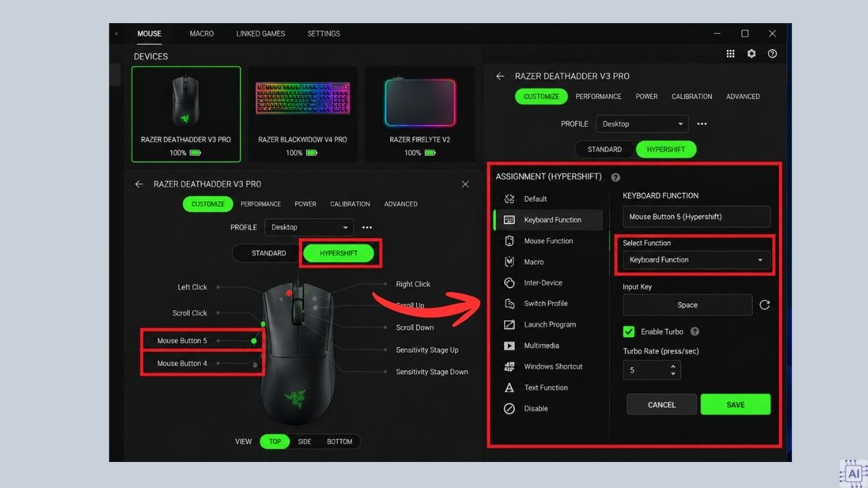Select Mouse Button 4 assignment

point(182,364)
